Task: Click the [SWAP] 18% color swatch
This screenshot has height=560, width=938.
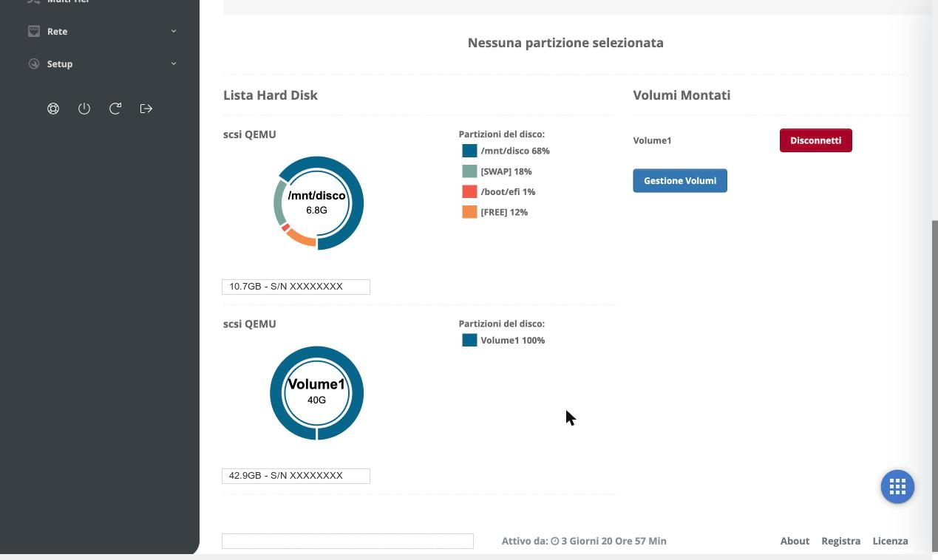Action: coord(469,171)
